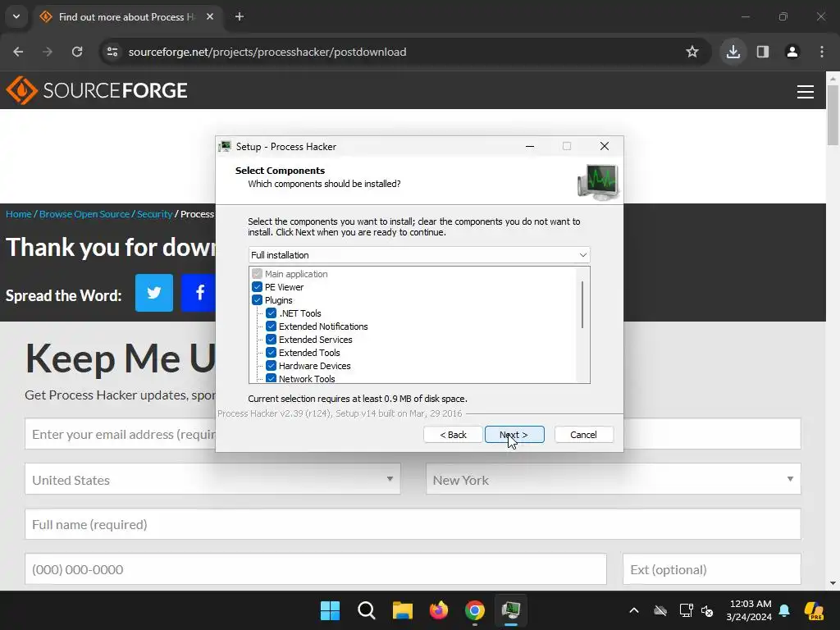Image resolution: width=840 pixels, height=630 pixels.
Task: Open United States country dropdown
Action: (x=212, y=479)
